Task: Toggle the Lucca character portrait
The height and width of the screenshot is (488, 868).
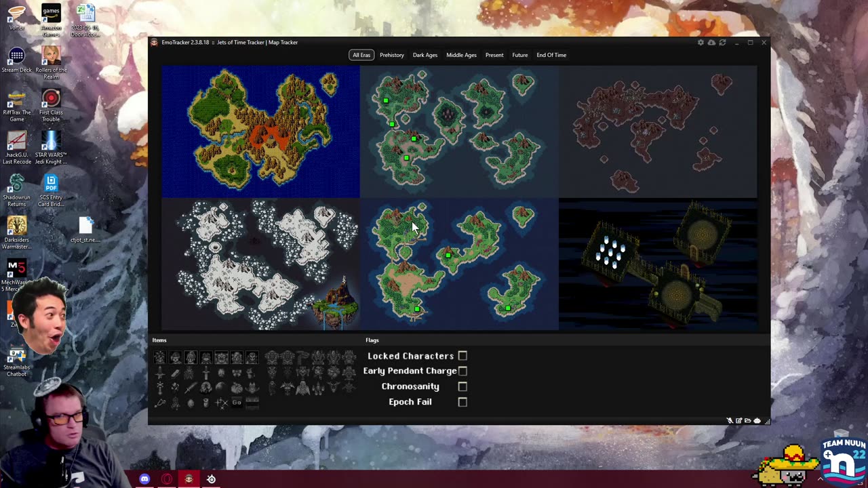Action: pos(191,357)
